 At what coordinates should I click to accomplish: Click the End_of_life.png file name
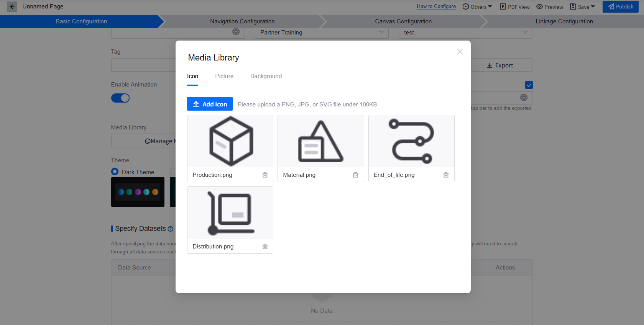tap(394, 175)
